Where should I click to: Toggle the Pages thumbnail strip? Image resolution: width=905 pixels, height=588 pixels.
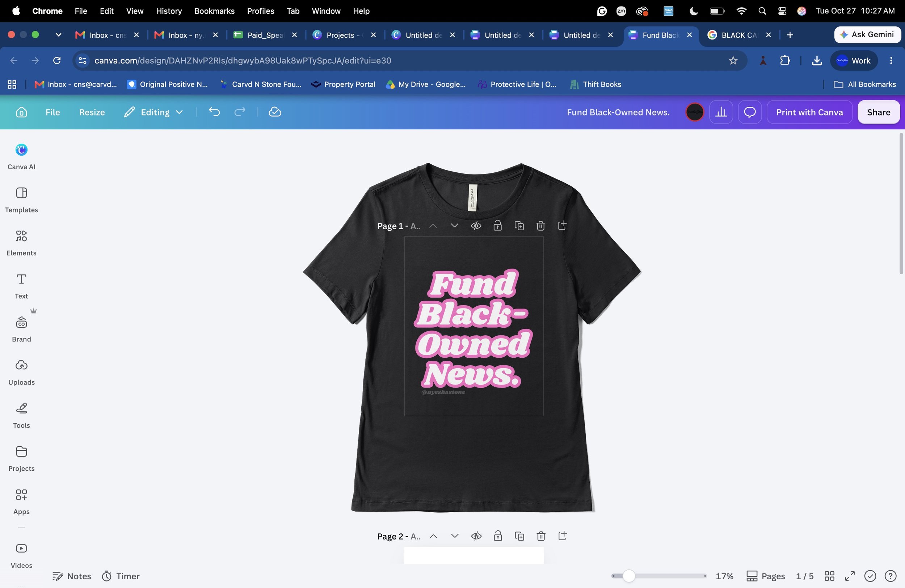pyautogui.click(x=766, y=576)
